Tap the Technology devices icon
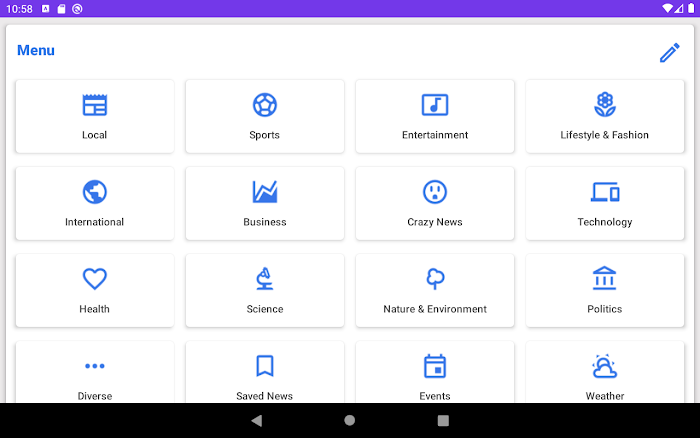Viewport: 700px width, 438px height. point(605,192)
